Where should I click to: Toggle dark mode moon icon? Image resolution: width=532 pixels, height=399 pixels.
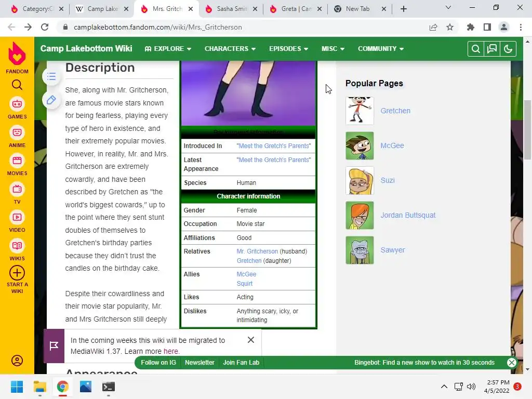508,49
